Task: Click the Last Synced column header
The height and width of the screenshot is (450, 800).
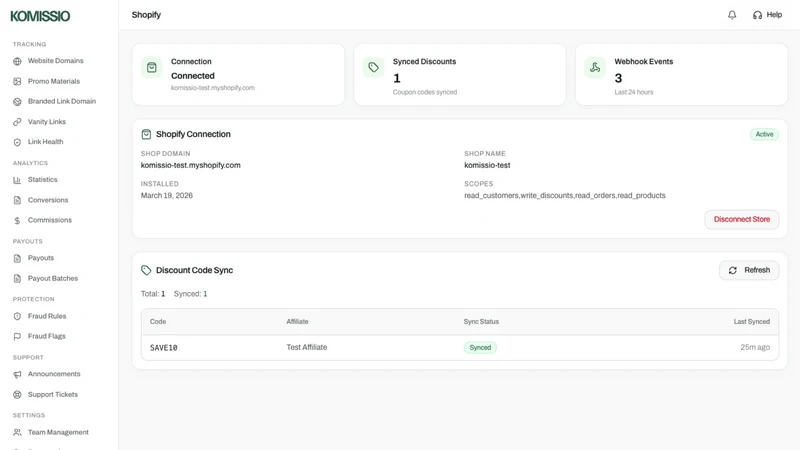Action: click(x=752, y=321)
